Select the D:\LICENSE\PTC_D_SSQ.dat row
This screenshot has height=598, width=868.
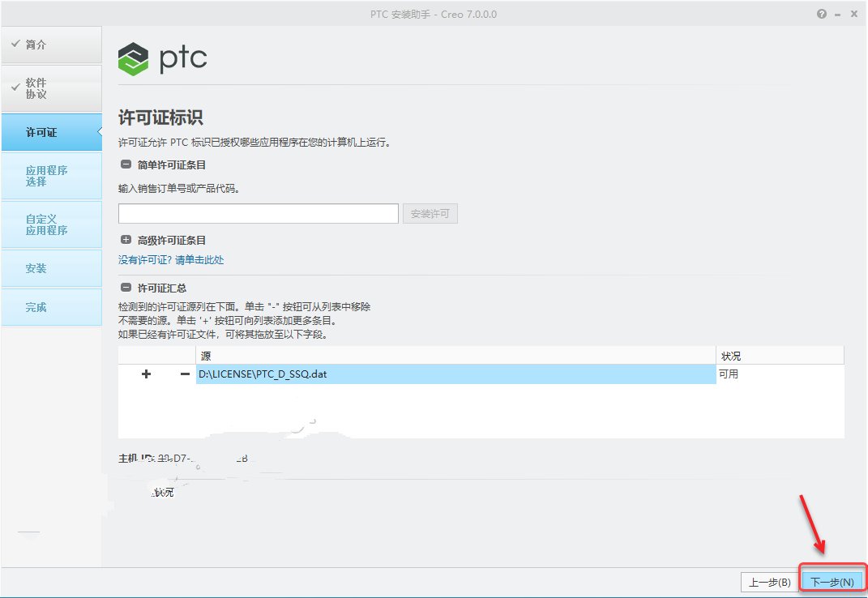[455, 374]
